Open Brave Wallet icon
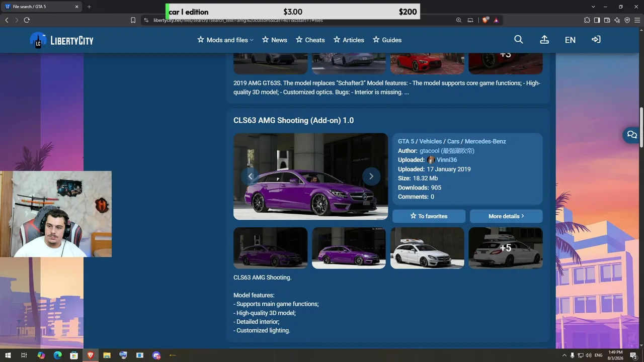Image resolution: width=644 pixels, height=362 pixels. point(607,20)
